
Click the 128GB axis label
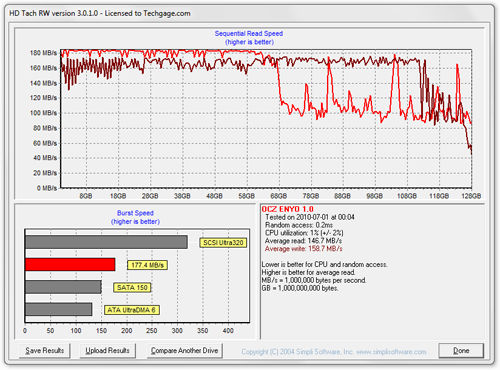point(471,196)
